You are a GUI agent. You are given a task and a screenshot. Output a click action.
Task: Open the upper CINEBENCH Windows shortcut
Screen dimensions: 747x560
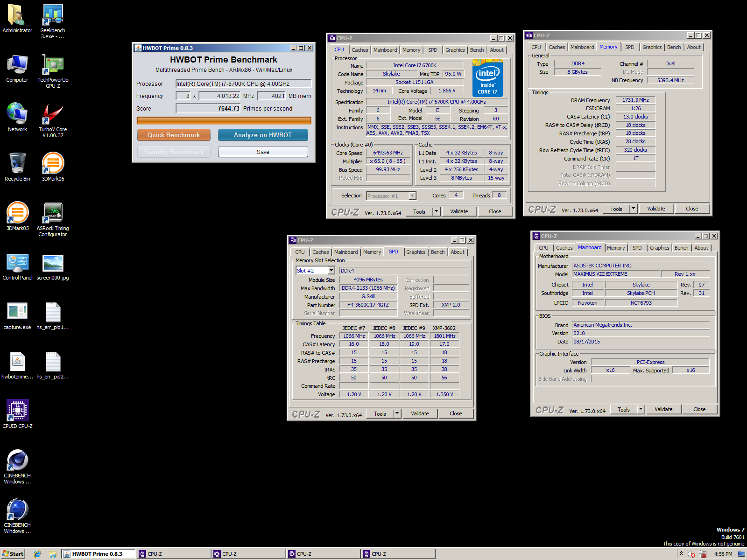[x=17, y=467]
